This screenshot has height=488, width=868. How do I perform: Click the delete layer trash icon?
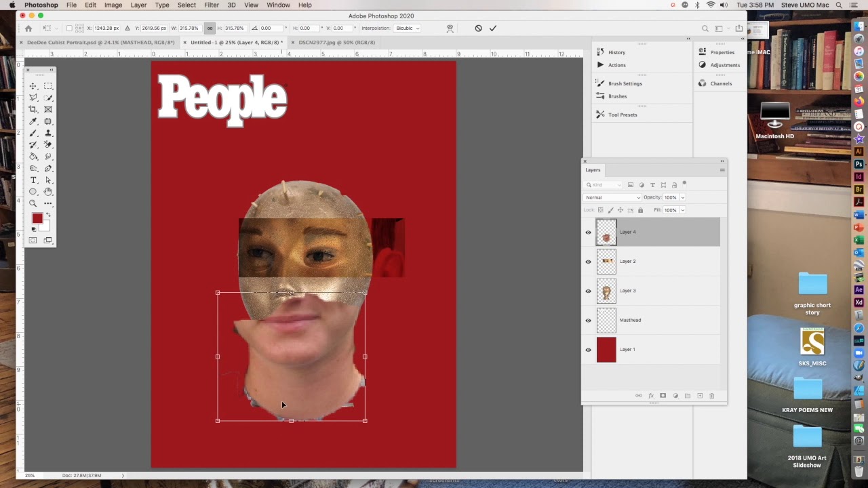(x=711, y=396)
